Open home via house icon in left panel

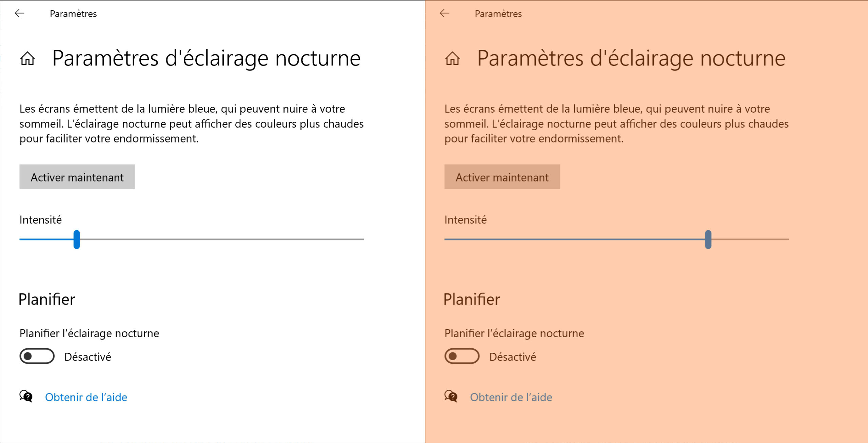pyautogui.click(x=27, y=58)
